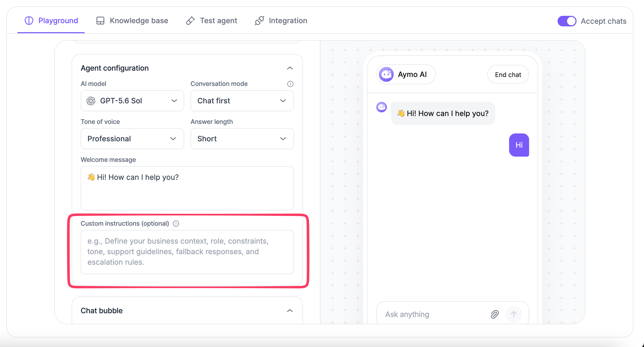This screenshot has width=644, height=347.
Task: Toggle the Accept chats switch
Action: point(567,21)
